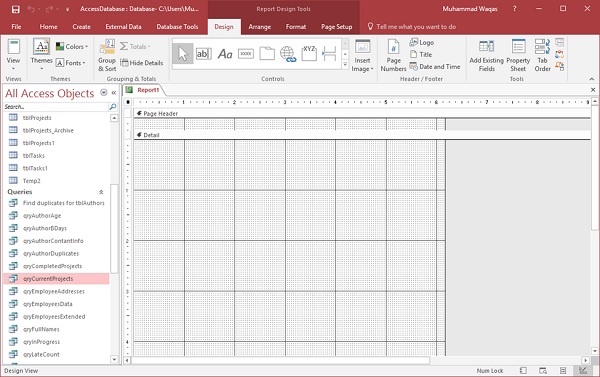Image resolution: width=600 pixels, height=377 pixels.
Task: Select the tblProjects_Archive table
Action: click(x=48, y=131)
